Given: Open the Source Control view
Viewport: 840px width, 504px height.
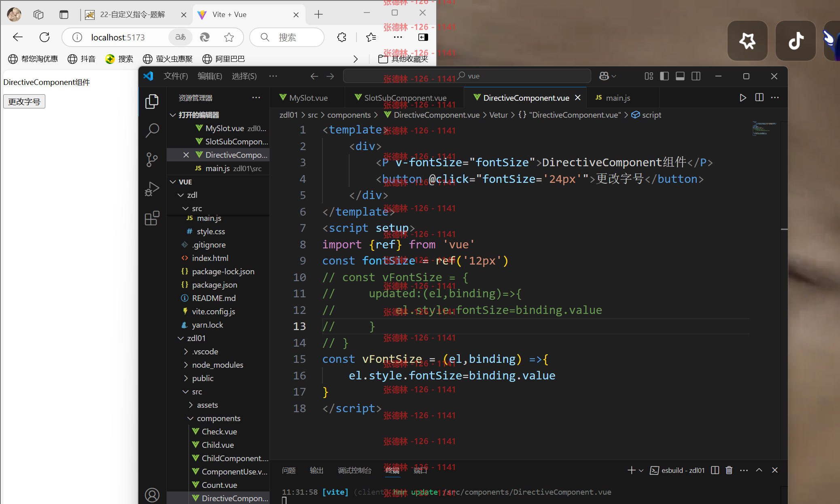Looking at the screenshot, I should (x=152, y=160).
